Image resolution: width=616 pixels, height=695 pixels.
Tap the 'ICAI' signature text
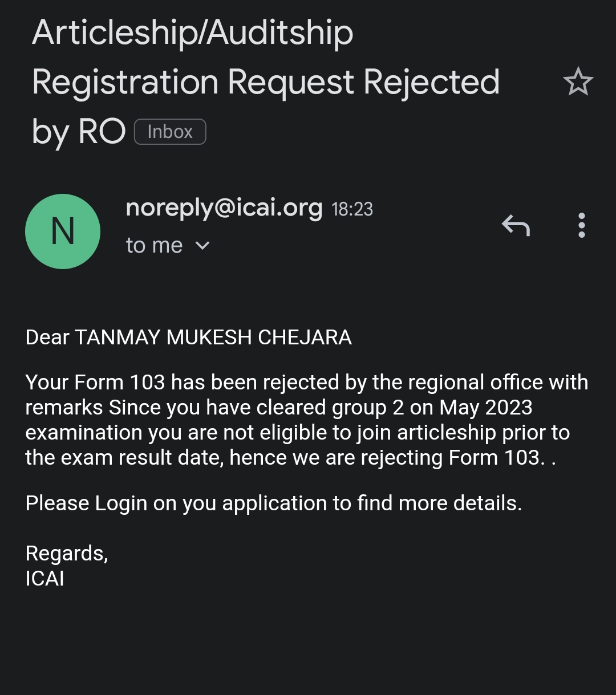pyautogui.click(x=45, y=578)
